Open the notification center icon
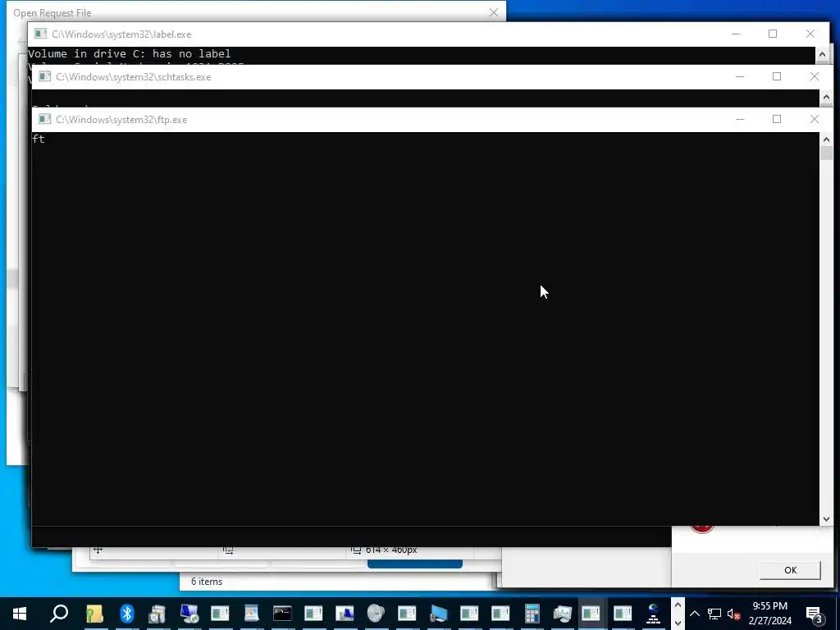 (814, 614)
